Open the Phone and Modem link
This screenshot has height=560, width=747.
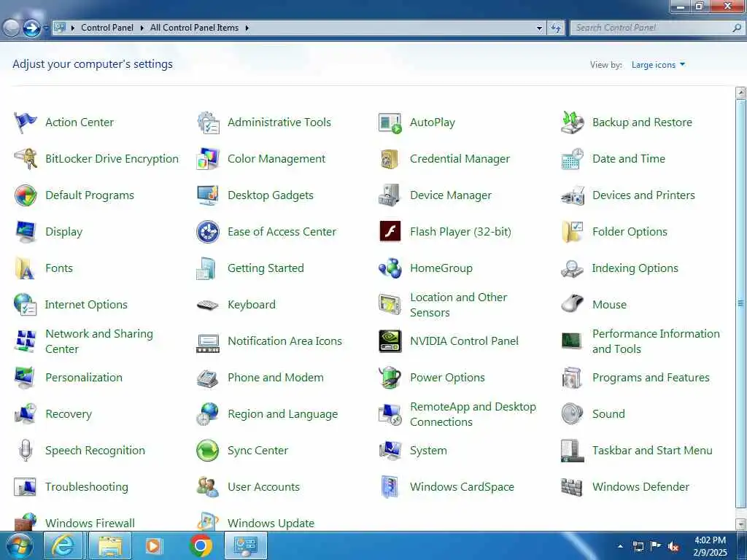275,378
